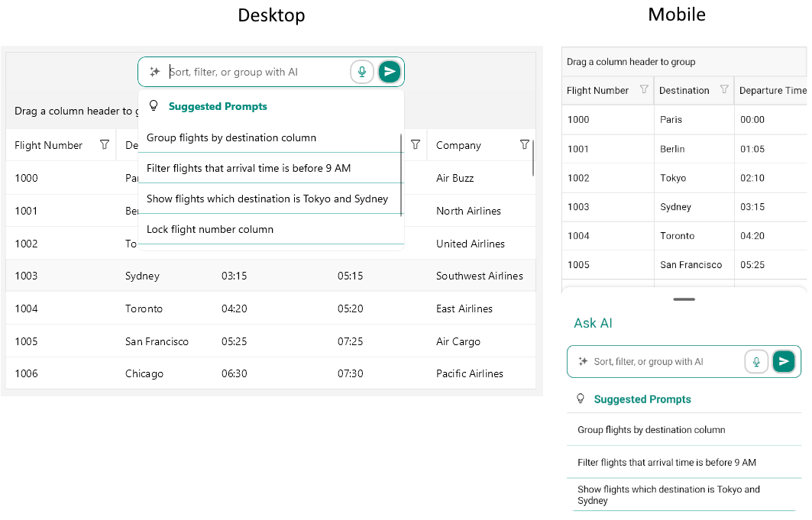
Task: Click the suggested prompts list scrollbar on desktop
Action: pyautogui.click(x=401, y=176)
